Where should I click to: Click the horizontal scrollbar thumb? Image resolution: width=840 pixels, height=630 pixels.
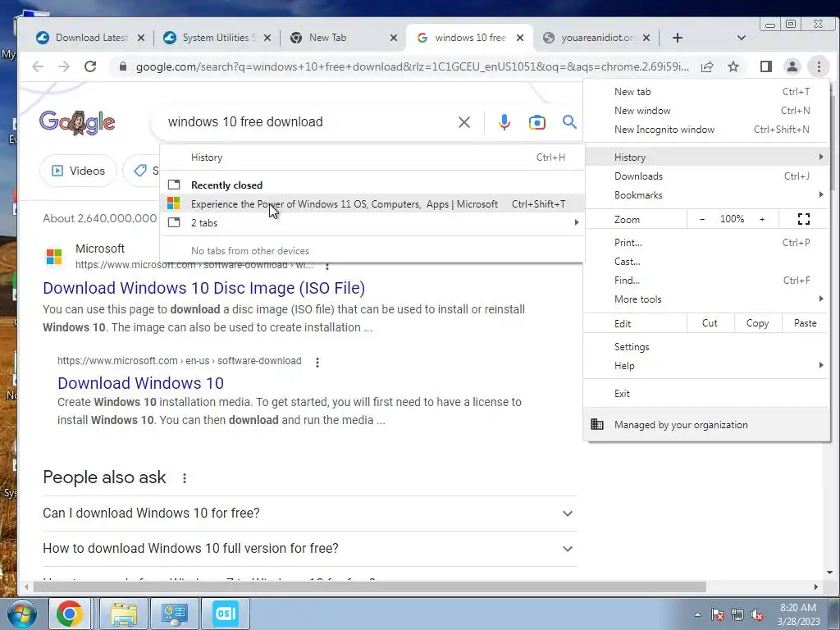(370, 587)
